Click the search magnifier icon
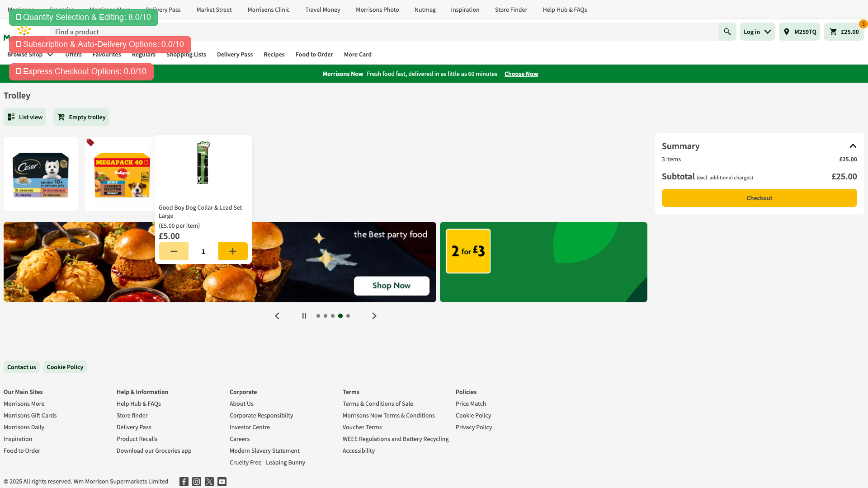This screenshot has width=868, height=488. click(727, 32)
